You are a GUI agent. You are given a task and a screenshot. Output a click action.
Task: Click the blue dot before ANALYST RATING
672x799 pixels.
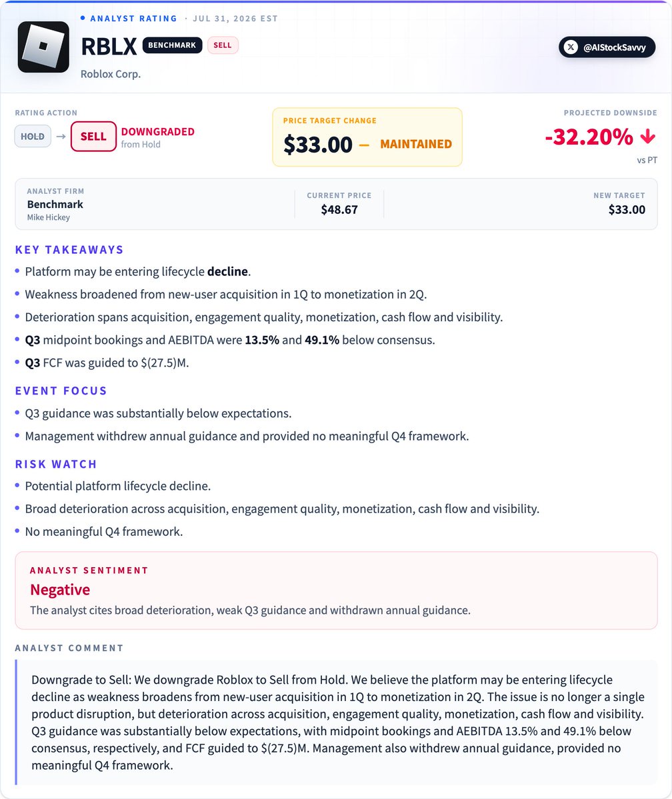pyautogui.click(x=83, y=19)
